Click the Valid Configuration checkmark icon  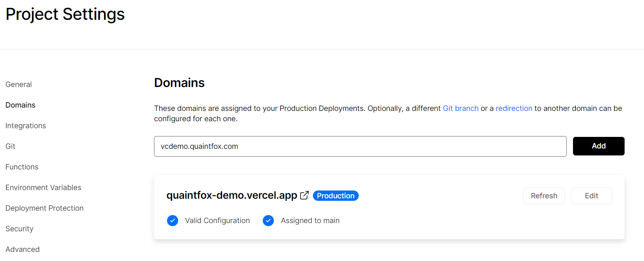[173, 221]
